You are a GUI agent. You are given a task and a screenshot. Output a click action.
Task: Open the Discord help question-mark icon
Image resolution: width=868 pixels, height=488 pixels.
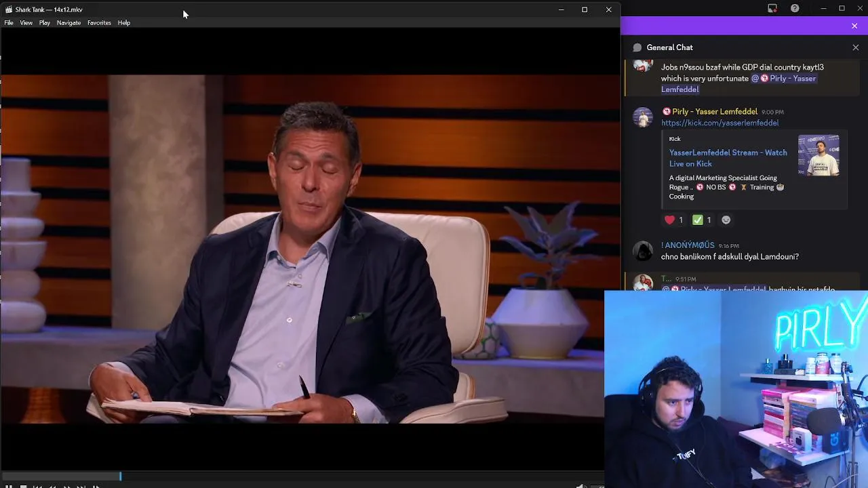(x=795, y=8)
